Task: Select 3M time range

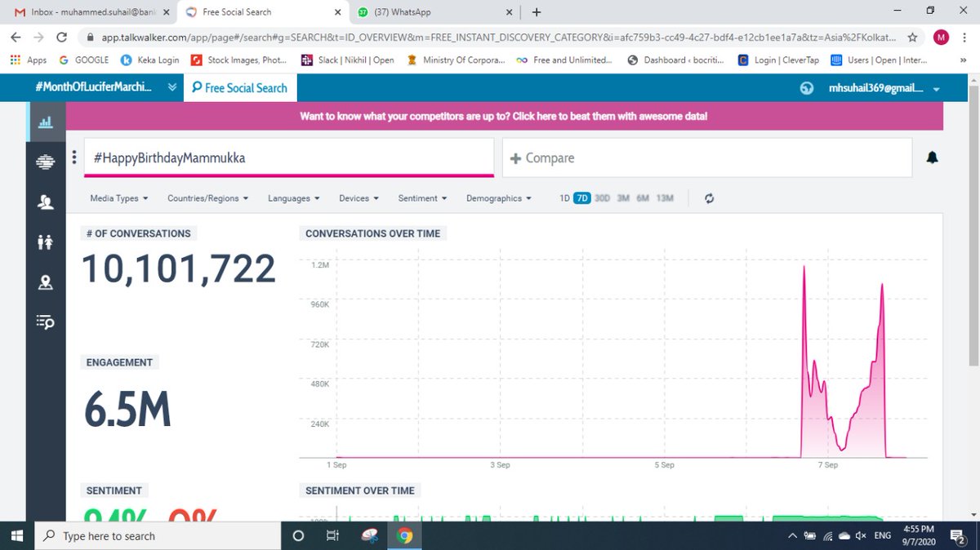Action: pyautogui.click(x=623, y=198)
